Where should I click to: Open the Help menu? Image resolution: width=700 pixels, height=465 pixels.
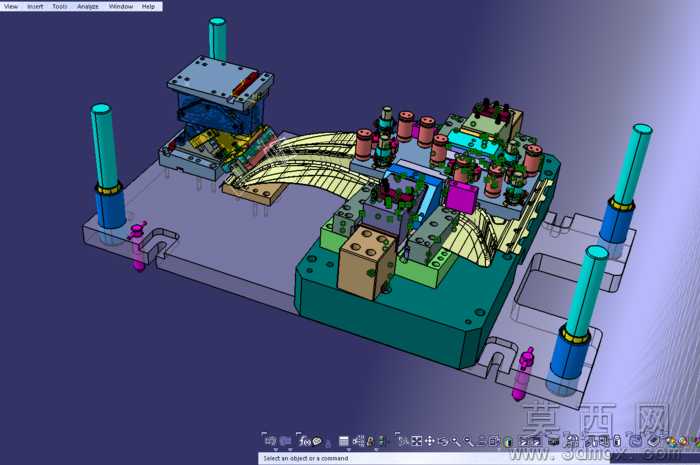coord(148,6)
